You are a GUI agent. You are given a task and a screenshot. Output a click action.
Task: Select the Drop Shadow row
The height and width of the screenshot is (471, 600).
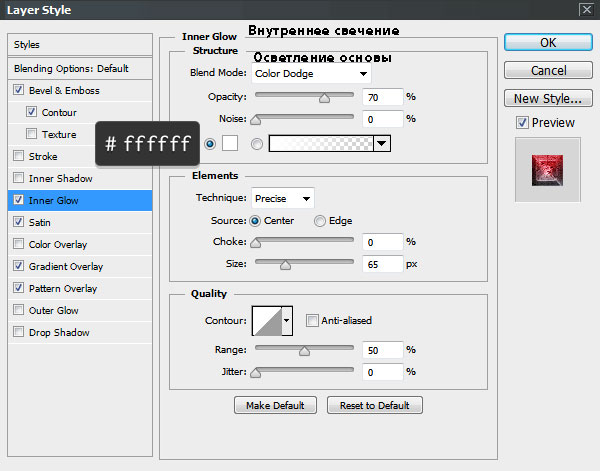[80, 332]
